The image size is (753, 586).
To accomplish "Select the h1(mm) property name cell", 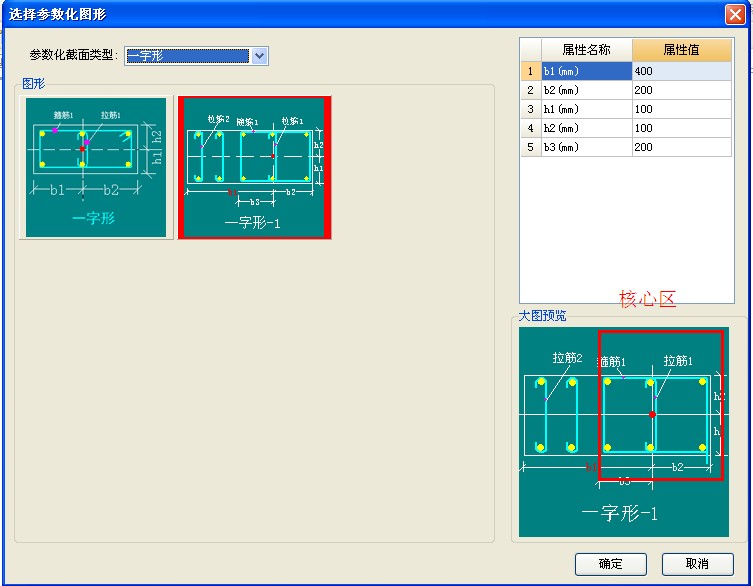I will 586,109.
